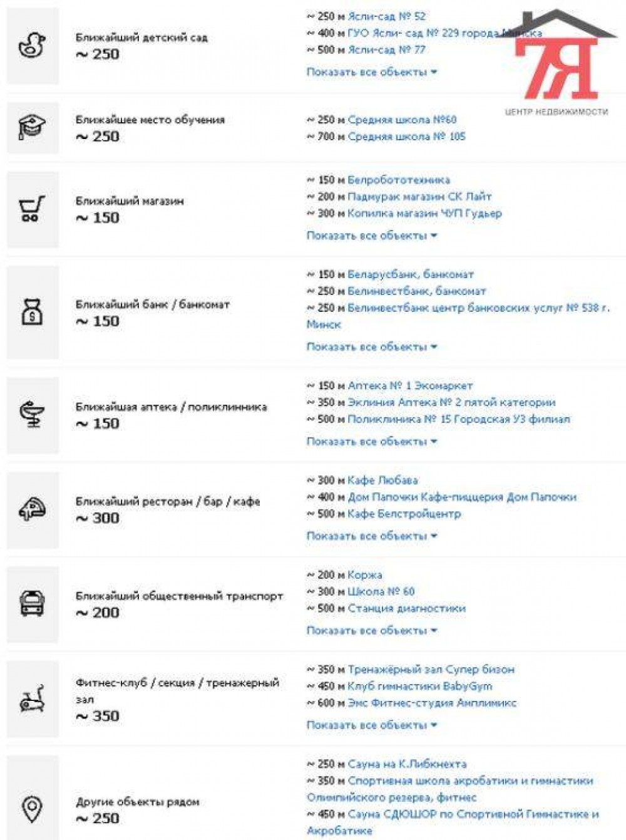626x840 pixels.
Task: Click the pizza slice restaurant icon
Action: pos(32,509)
